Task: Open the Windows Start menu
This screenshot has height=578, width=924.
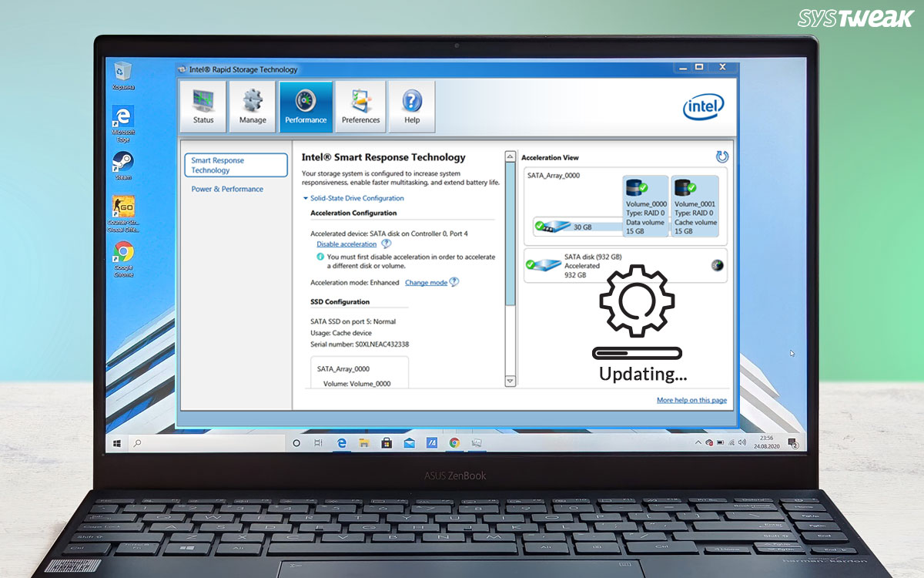Action: (x=118, y=443)
